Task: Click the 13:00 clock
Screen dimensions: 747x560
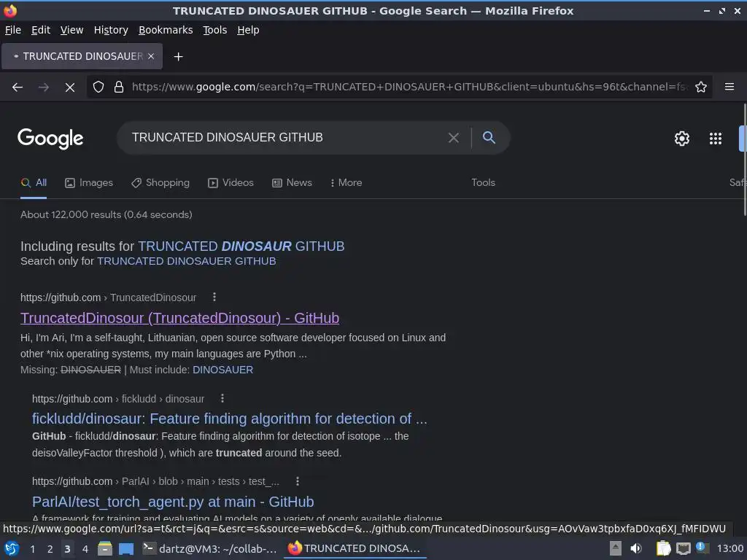Action: point(729,548)
